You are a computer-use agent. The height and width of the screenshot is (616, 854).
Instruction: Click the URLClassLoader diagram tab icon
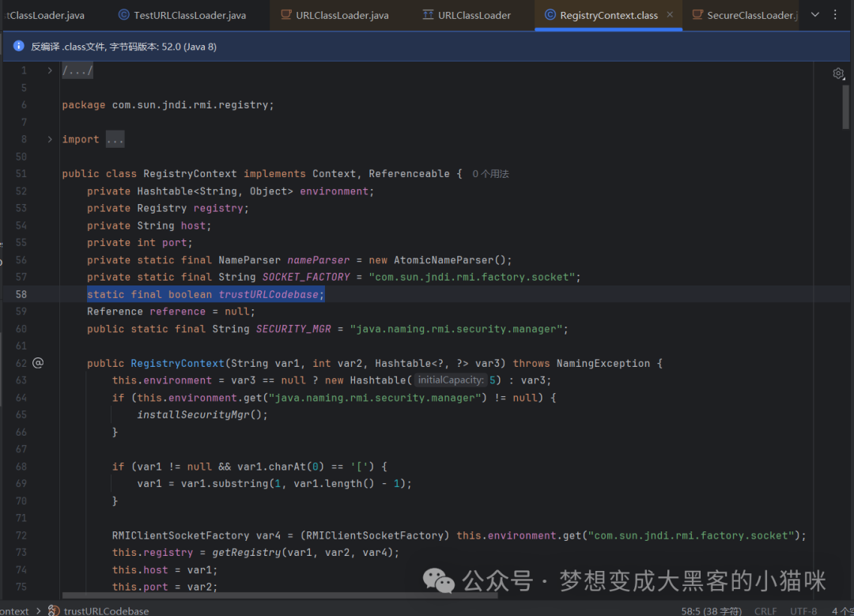[428, 15]
